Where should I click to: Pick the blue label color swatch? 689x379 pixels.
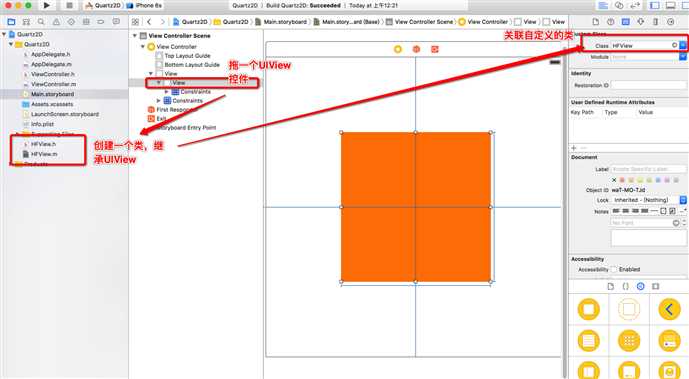(x=658, y=180)
